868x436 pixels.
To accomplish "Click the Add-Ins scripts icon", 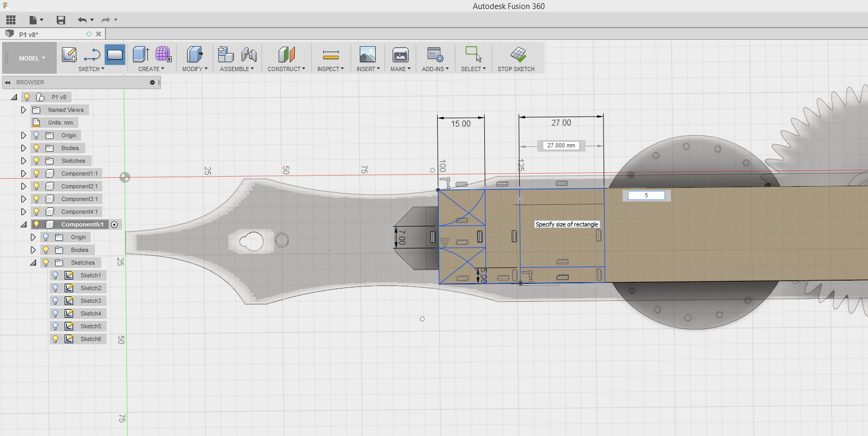I will point(435,54).
